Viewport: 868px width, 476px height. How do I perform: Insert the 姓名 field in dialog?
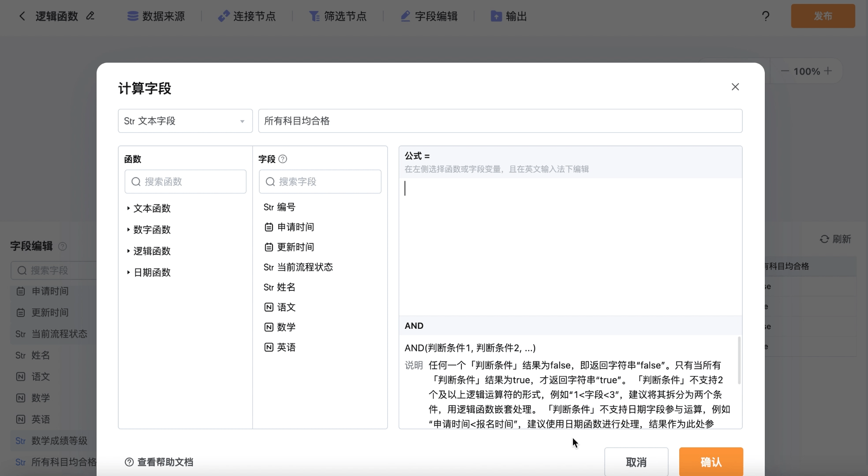(x=280, y=287)
